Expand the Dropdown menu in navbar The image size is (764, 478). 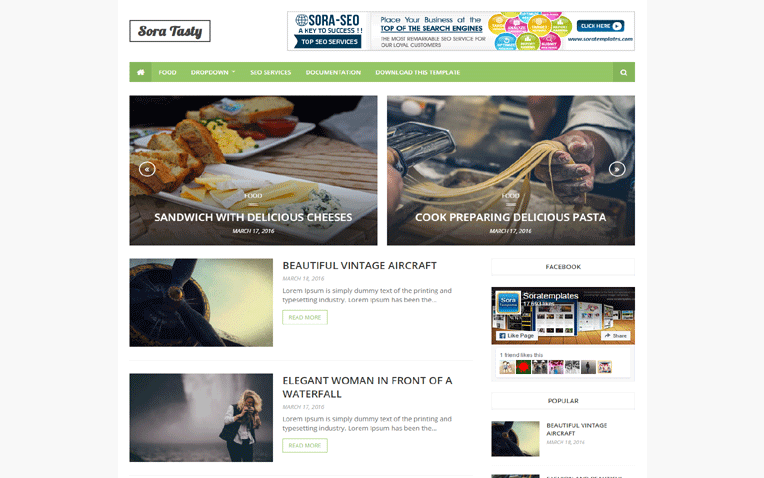tap(213, 72)
